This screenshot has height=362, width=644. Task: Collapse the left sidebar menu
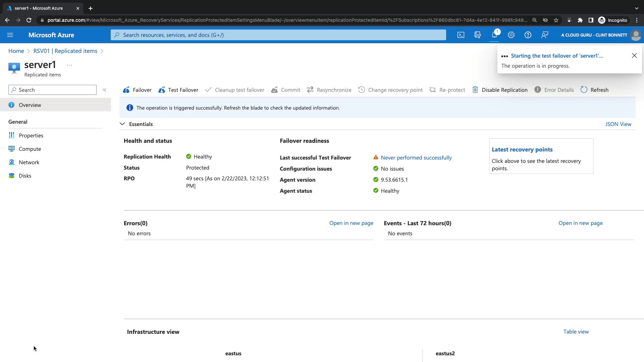(104, 90)
